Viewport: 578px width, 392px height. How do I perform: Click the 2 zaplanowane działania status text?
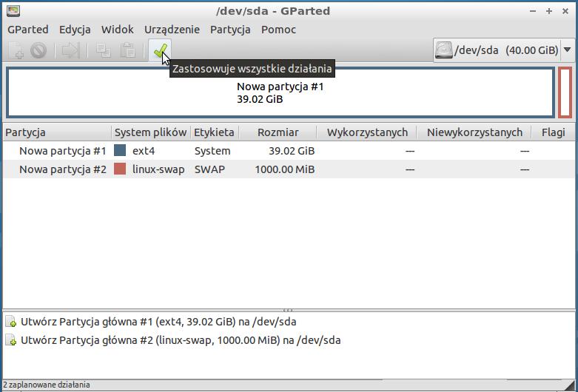coord(46,385)
